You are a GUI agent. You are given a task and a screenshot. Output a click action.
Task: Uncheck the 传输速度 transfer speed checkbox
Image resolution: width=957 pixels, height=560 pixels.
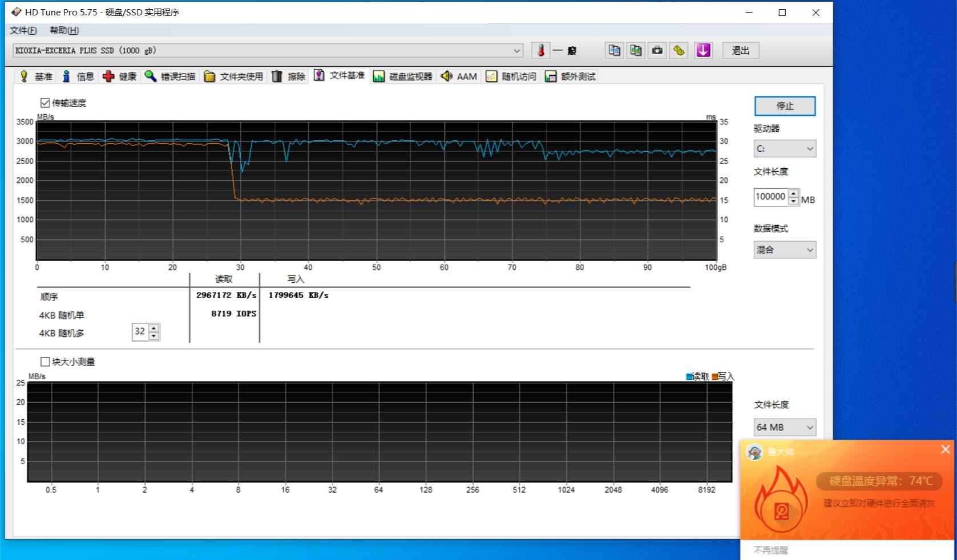coord(45,103)
